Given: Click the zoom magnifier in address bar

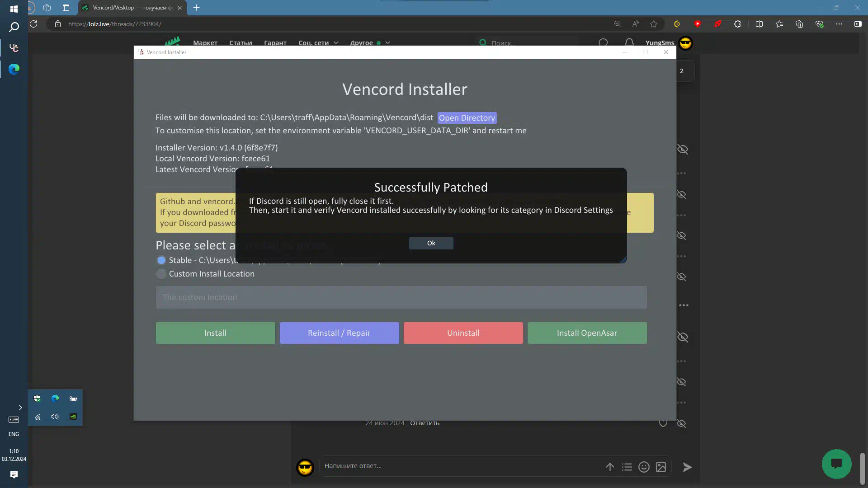Looking at the screenshot, I should pos(617,24).
